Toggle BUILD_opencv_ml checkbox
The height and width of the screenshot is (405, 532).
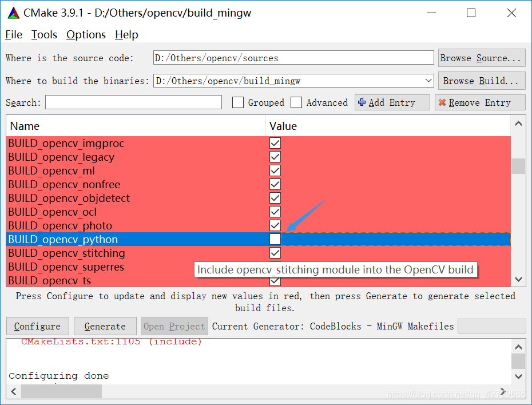(x=275, y=170)
